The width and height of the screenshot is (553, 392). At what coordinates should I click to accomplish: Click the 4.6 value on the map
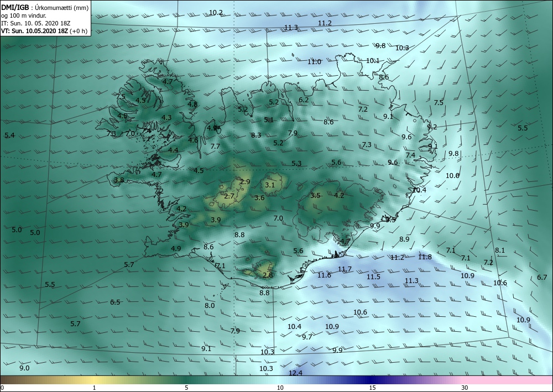[193, 140]
